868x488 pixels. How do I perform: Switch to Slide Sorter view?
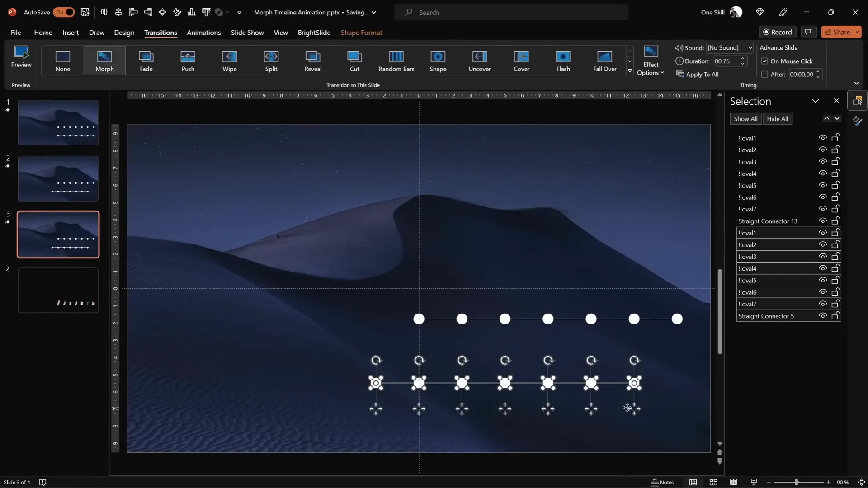tap(713, 482)
